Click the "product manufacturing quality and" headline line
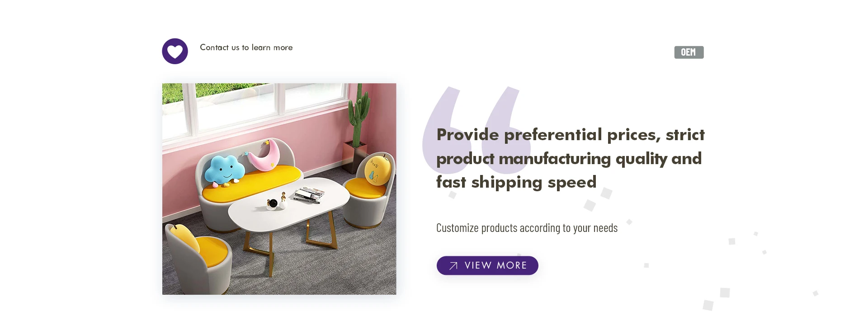 569,159
